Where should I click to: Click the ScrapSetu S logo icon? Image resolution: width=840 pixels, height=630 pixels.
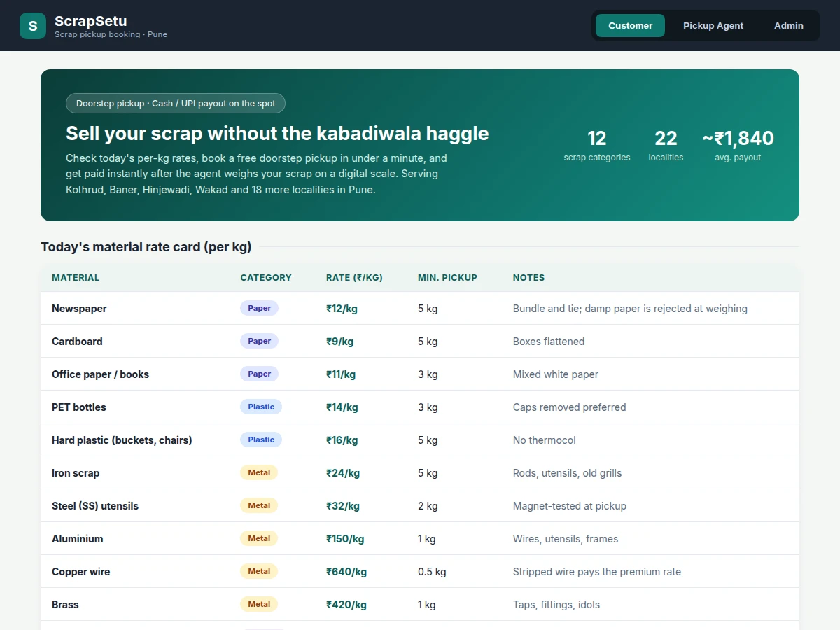33,26
